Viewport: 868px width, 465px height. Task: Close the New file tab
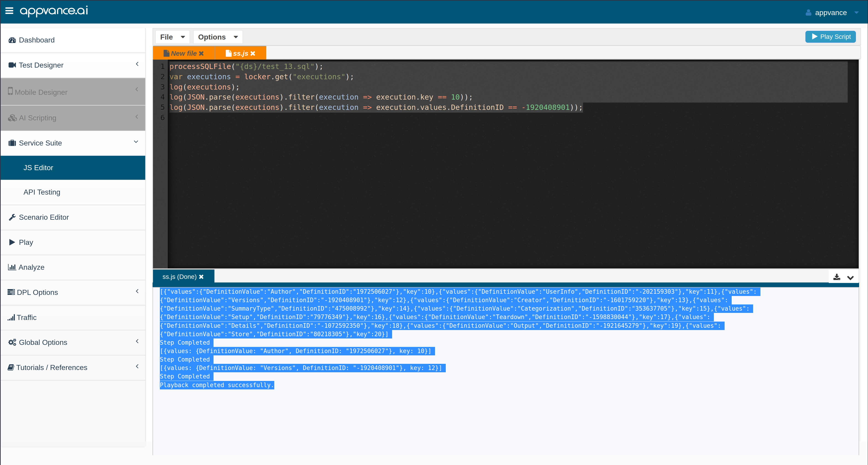click(x=201, y=54)
